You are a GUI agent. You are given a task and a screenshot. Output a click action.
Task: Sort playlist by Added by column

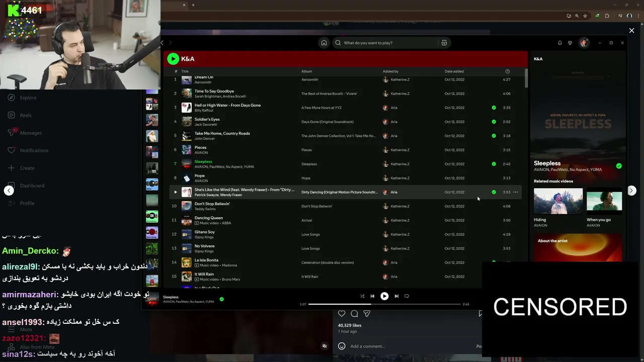(x=390, y=71)
